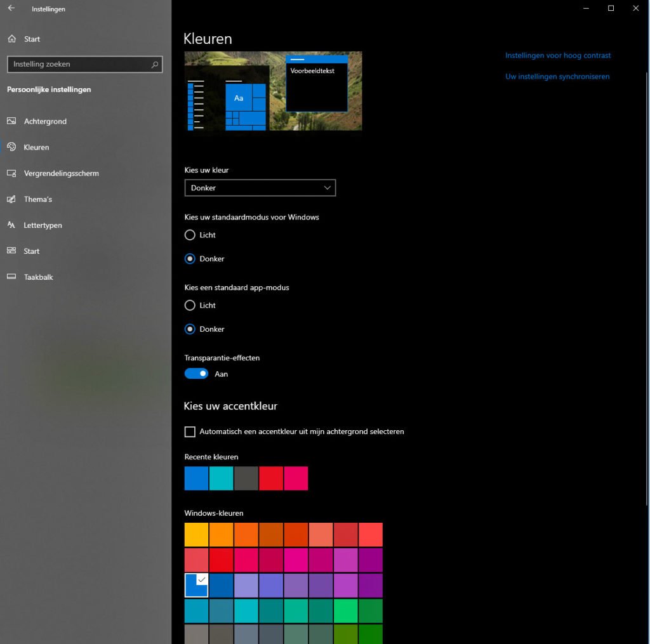The image size is (650, 644).
Task: Select the bright green swatch in Windows-kleuren
Action: (x=346, y=611)
